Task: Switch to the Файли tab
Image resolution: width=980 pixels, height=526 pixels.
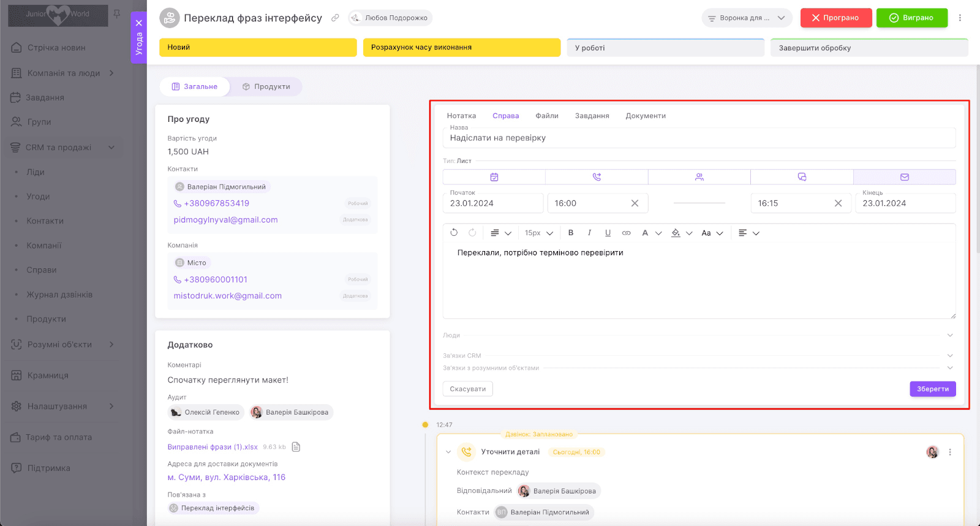Action: point(547,116)
